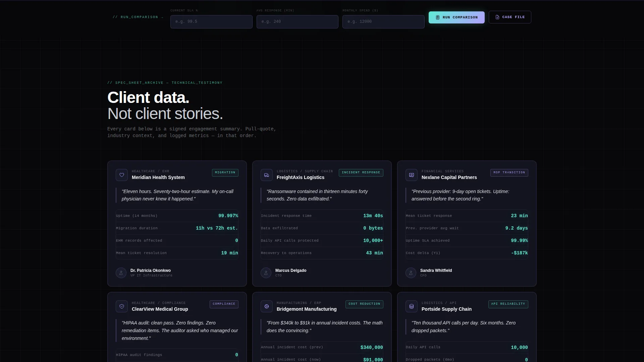
Task: Select the MIGRATION tag badge
Action: pyautogui.click(x=225, y=173)
